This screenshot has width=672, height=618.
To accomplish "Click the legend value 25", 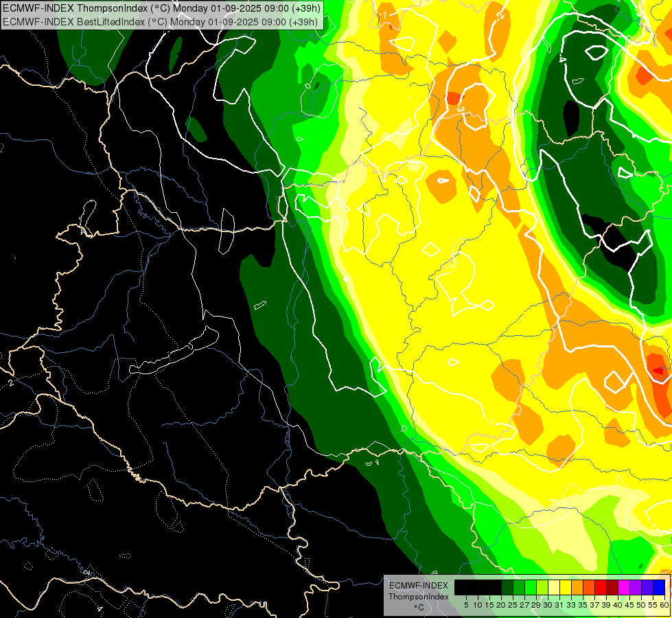I will coord(513,605).
